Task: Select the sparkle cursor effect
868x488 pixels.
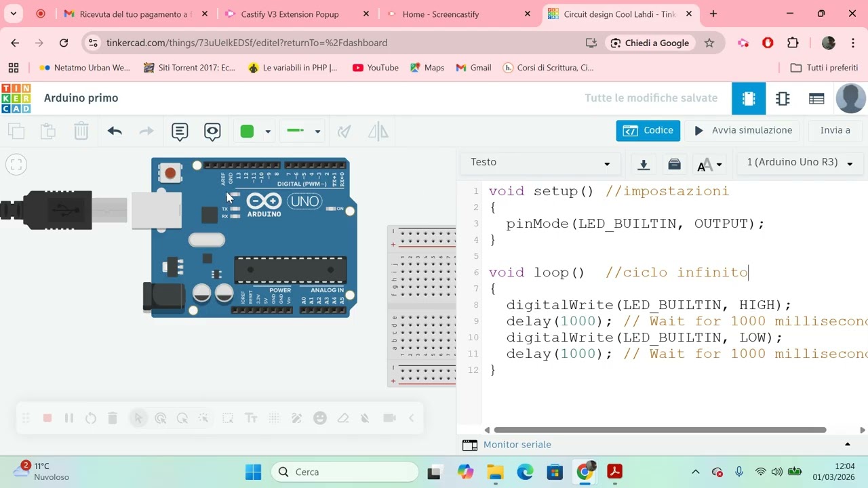Action: tap(203, 418)
